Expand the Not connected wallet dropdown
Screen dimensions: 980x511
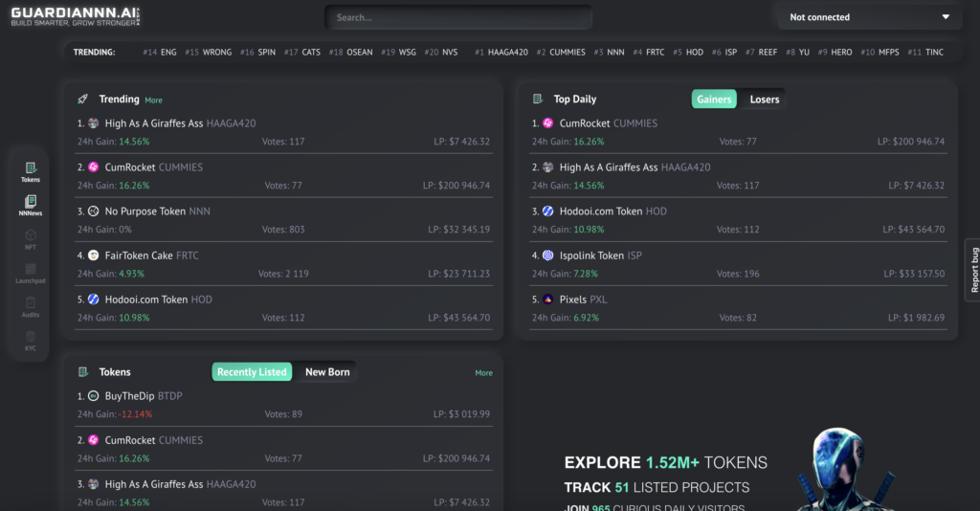pos(869,17)
